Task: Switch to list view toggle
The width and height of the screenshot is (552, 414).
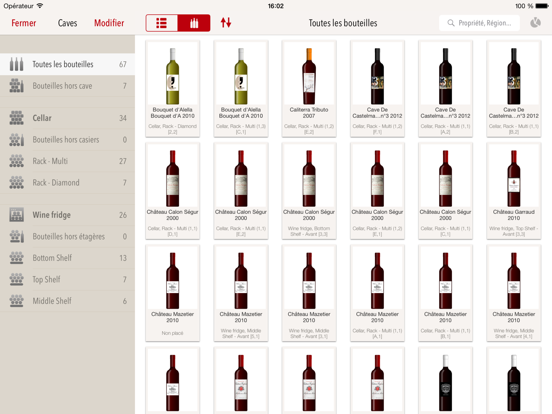Action: 162,23
